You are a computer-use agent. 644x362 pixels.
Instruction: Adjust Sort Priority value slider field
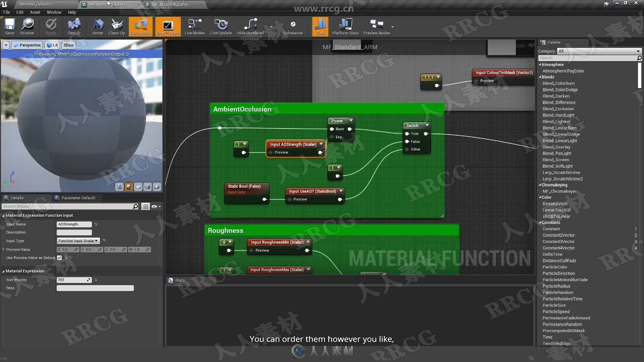click(x=73, y=279)
